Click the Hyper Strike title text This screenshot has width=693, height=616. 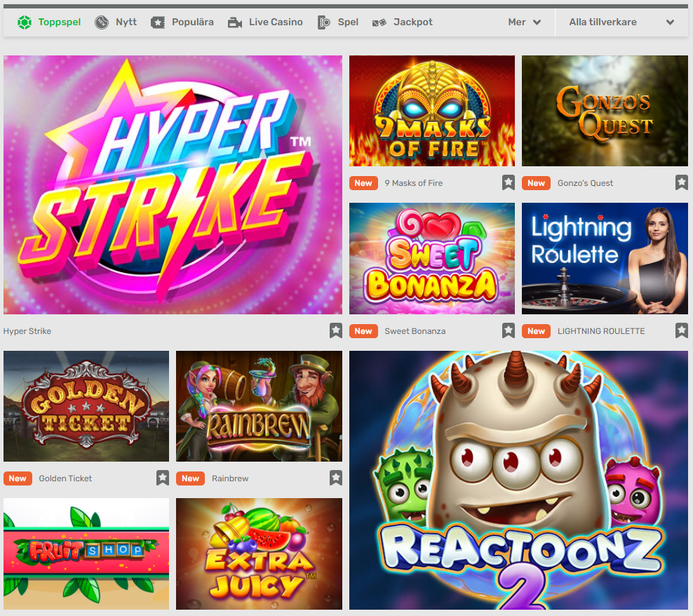27,330
